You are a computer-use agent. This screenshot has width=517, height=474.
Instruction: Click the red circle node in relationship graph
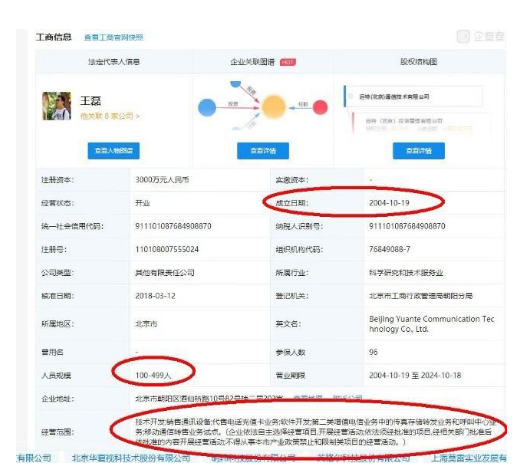pyautogui.click(x=320, y=107)
